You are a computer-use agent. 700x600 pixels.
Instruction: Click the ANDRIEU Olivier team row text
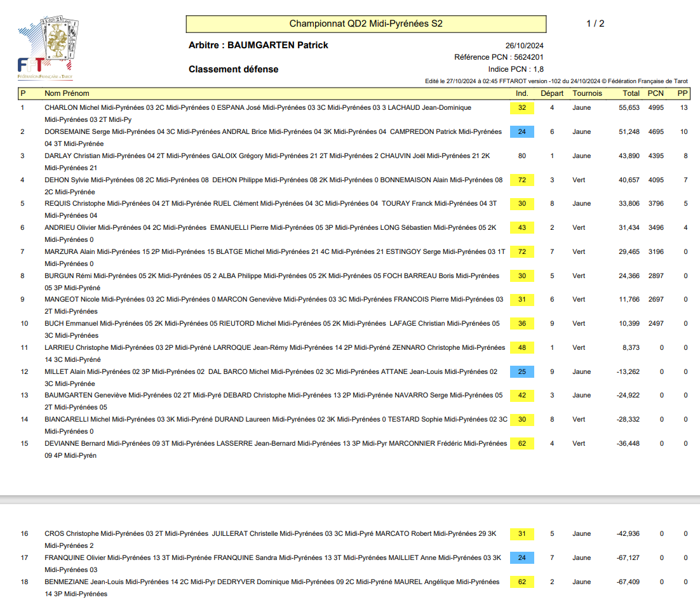(270, 233)
